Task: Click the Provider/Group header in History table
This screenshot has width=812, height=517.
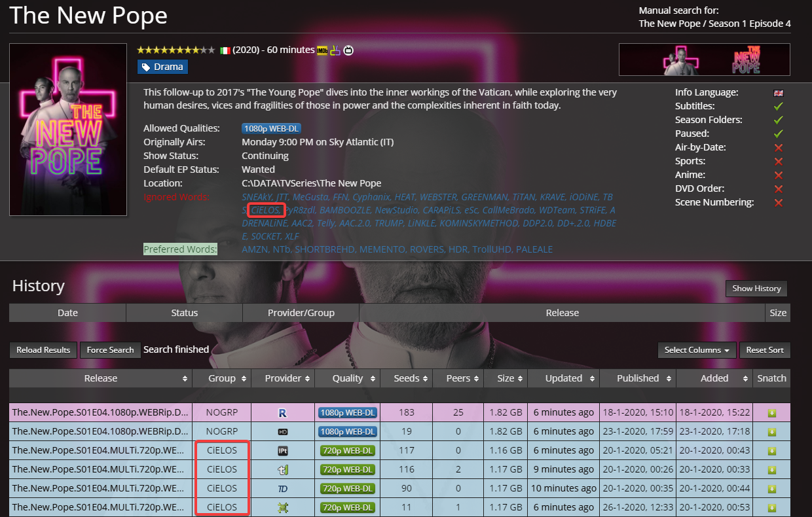Action: (301, 313)
